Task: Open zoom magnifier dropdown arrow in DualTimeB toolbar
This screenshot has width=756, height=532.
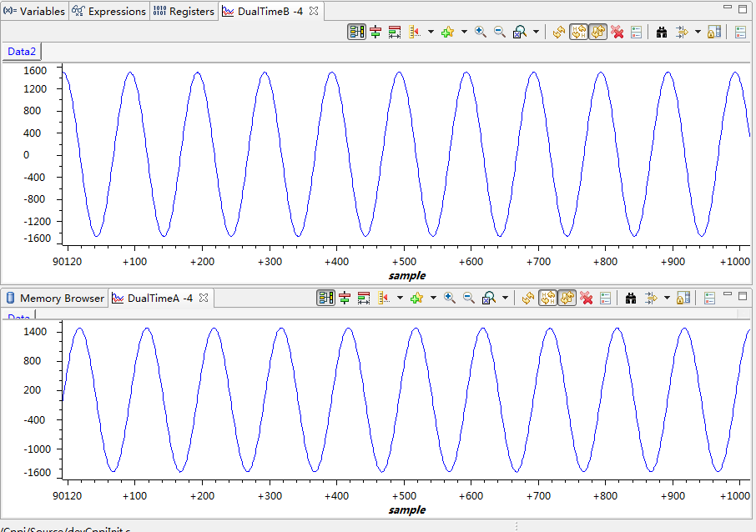Action: [x=537, y=33]
